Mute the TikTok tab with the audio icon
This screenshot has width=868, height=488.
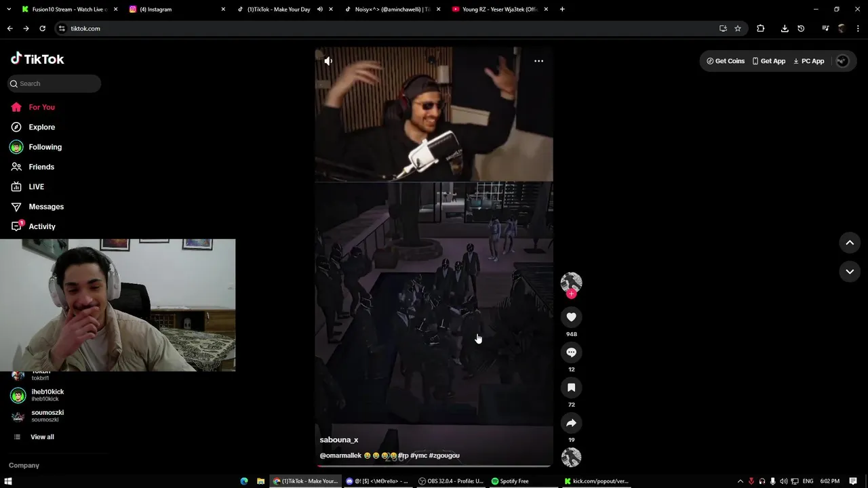pyautogui.click(x=319, y=9)
